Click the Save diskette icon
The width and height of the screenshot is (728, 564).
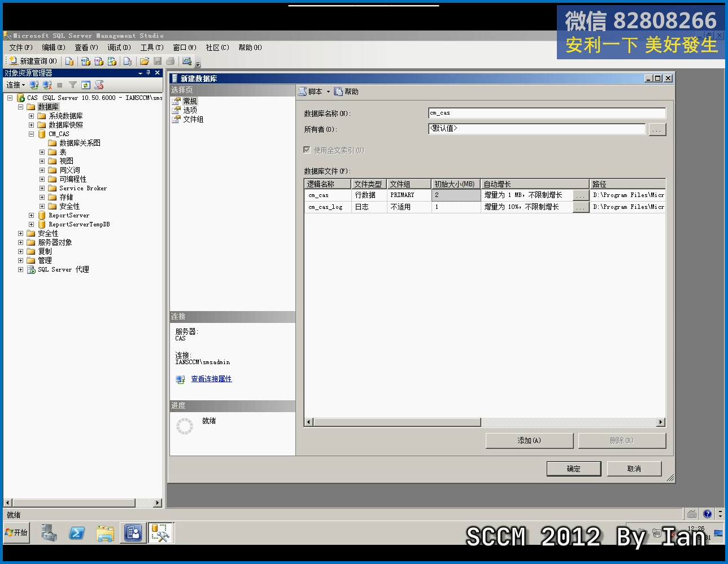[158, 61]
